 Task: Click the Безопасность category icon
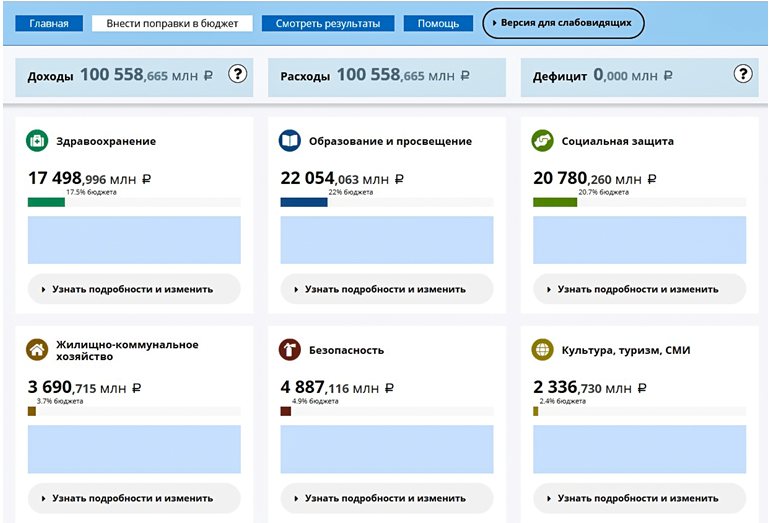290,350
